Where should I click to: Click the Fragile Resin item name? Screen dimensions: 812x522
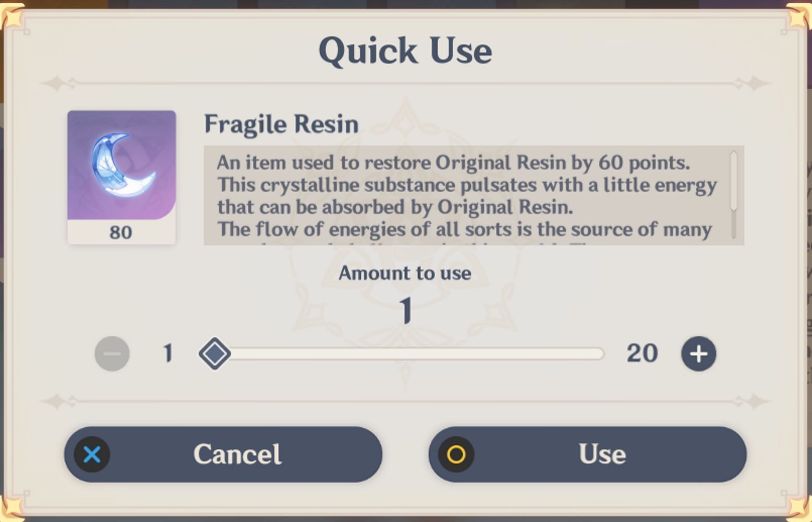coord(281,124)
